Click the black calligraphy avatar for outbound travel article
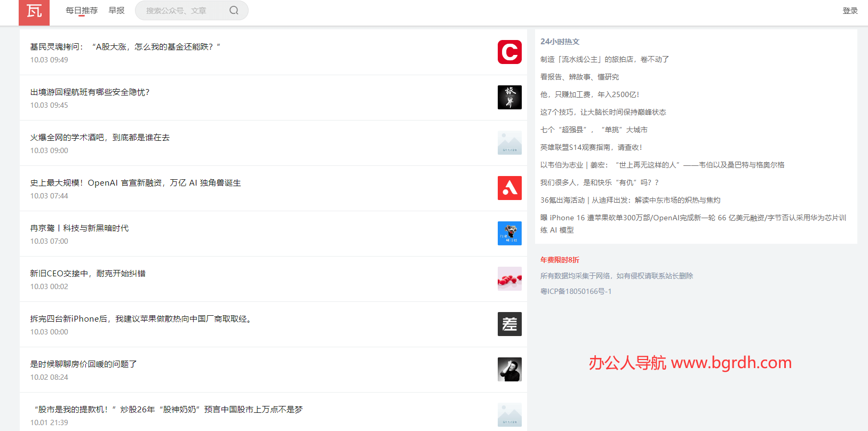 [509, 98]
